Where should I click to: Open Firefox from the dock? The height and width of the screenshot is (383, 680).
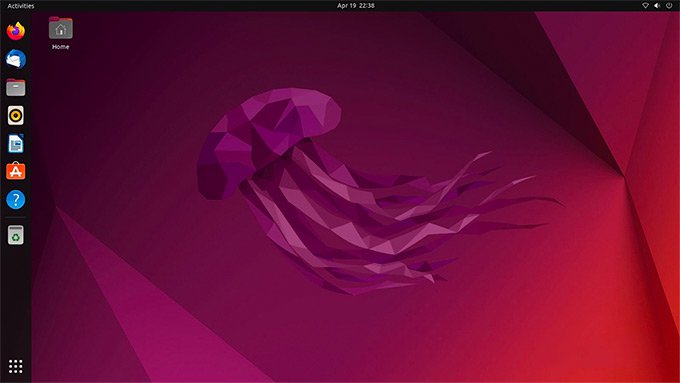[x=16, y=31]
